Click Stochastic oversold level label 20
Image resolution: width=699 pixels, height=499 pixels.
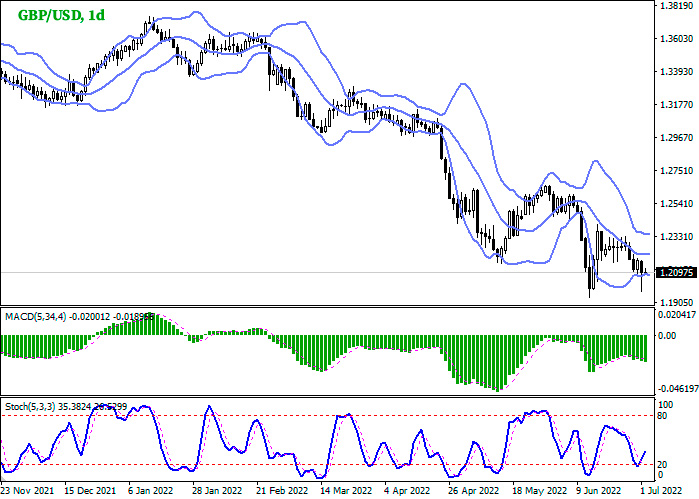tap(663, 465)
